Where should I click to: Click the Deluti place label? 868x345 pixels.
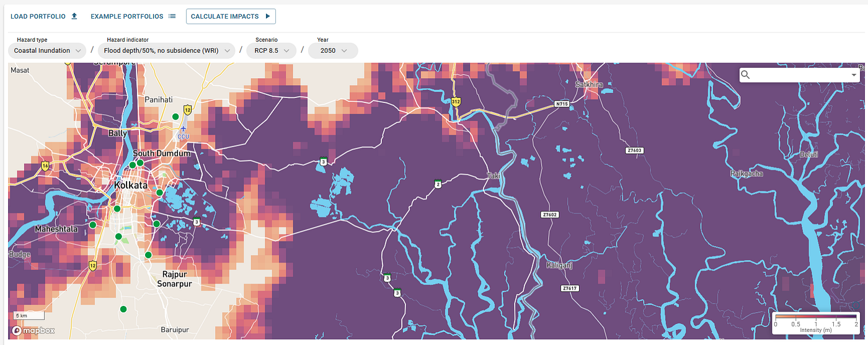(809, 154)
